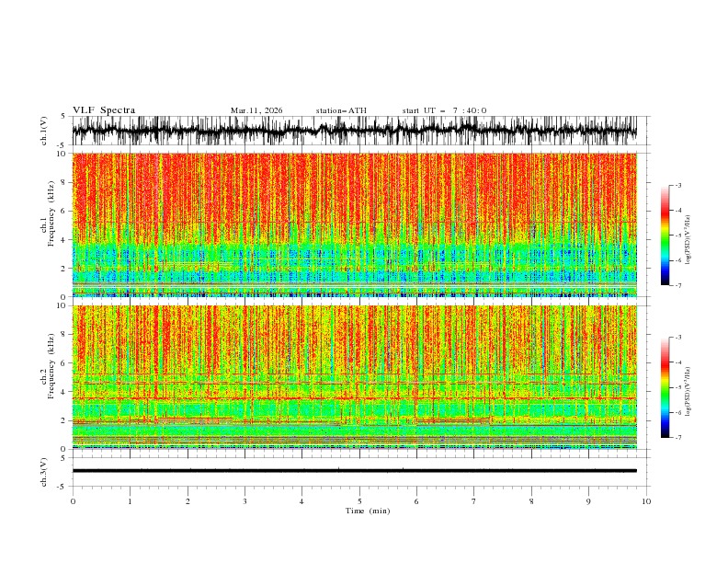The width and height of the screenshot is (728, 563).
Task: Select the "Time (min)" axis title
Action: coord(368,511)
